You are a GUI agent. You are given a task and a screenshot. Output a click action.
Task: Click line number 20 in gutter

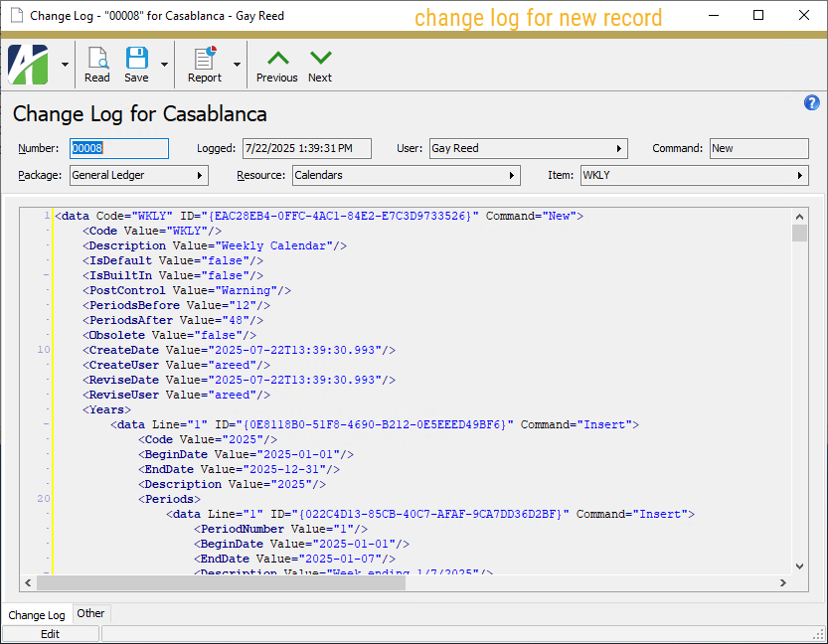pos(44,498)
